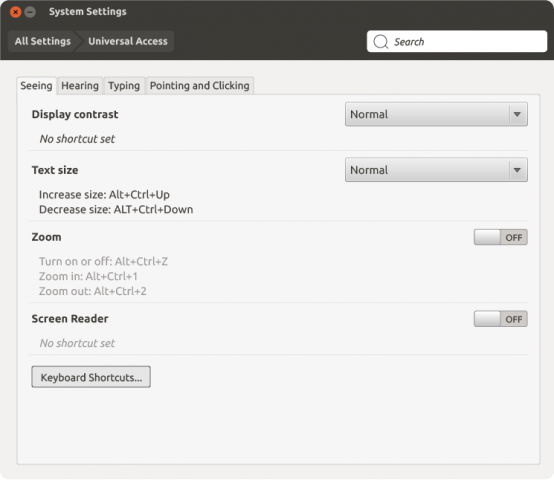Close the System Settings window
Viewport: 554px width, 480px height.
[16, 12]
